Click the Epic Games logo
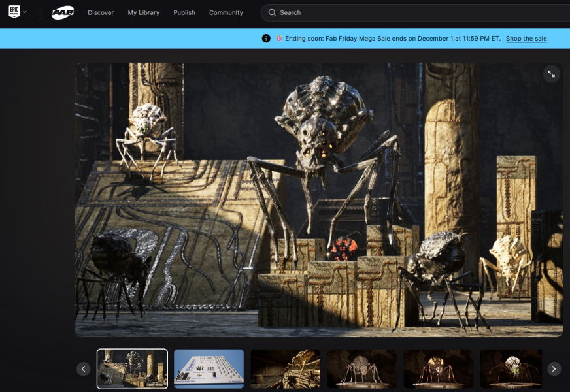 click(14, 12)
